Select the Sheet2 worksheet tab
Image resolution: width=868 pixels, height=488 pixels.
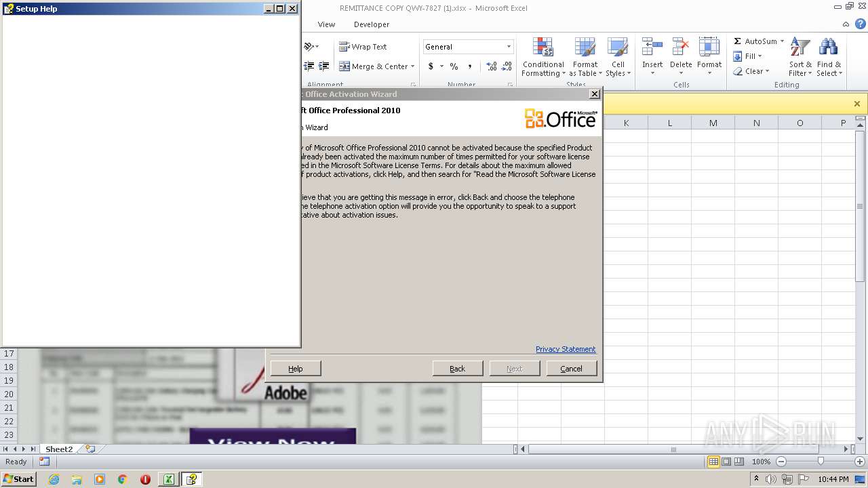click(59, 449)
